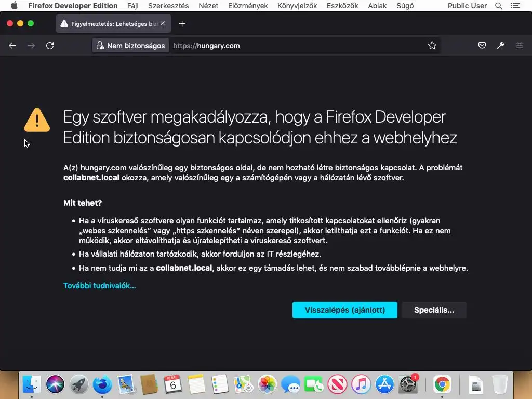Open the Fájl menu

(132, 6)
